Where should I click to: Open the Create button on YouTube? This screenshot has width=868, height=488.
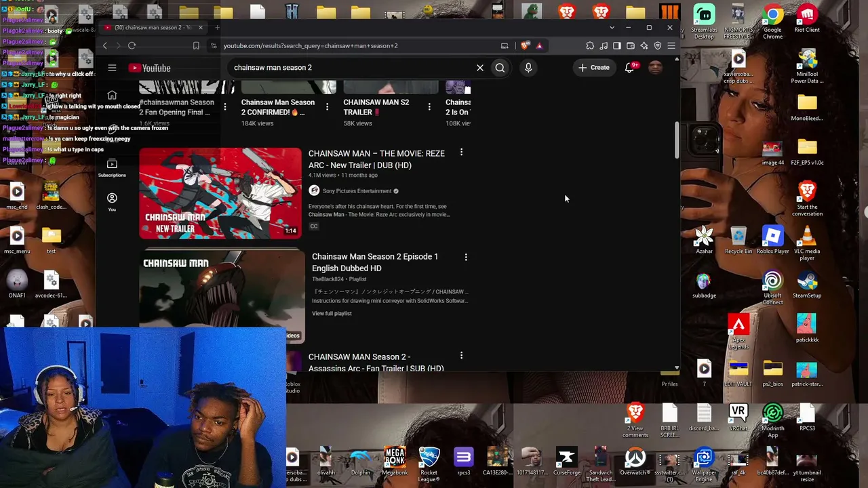[594, 68]
